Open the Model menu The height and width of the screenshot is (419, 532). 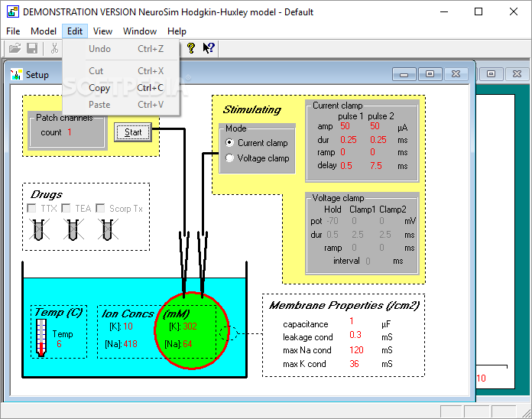pyautogui.click(x=44, y=31)
